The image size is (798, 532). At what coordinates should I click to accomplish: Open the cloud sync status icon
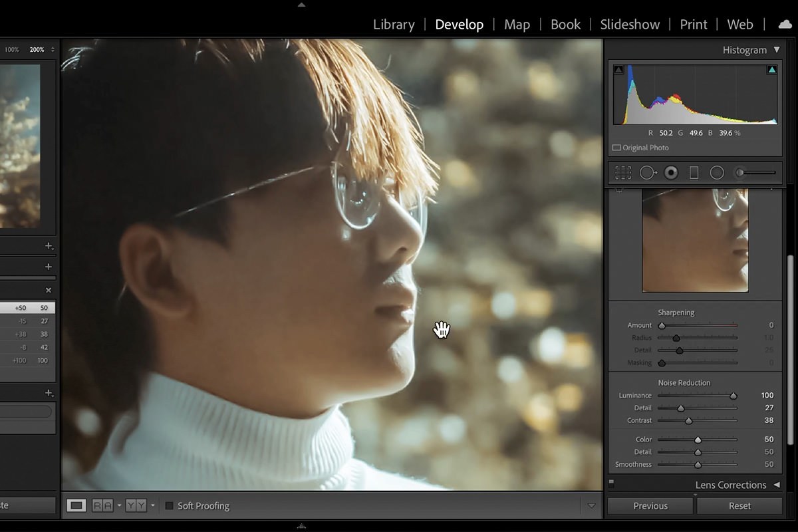click(785, 25)
